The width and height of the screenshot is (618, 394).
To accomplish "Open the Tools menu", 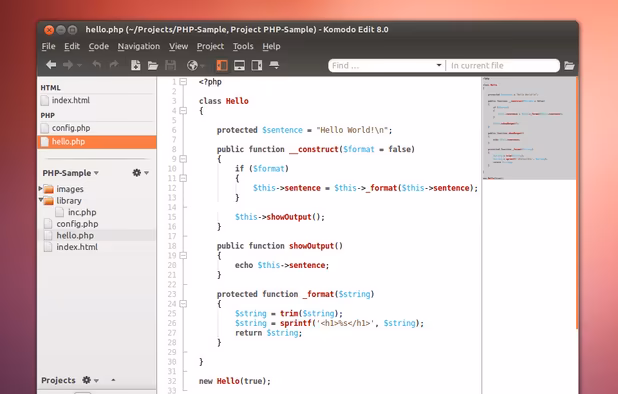I will pos(243,46).
